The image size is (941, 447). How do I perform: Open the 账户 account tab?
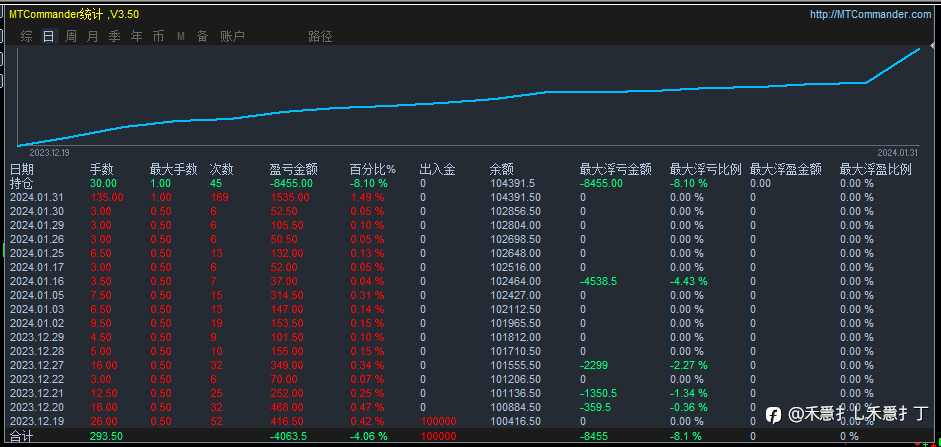(x=232, y=37)
